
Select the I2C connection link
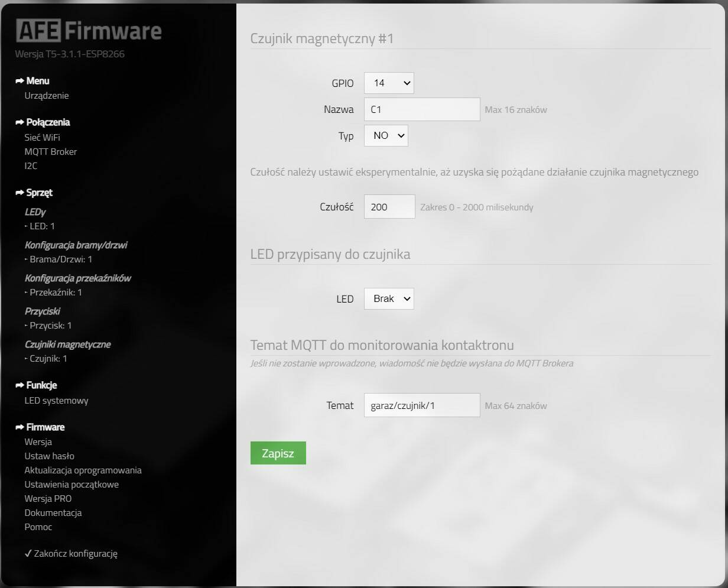point(31,166)
